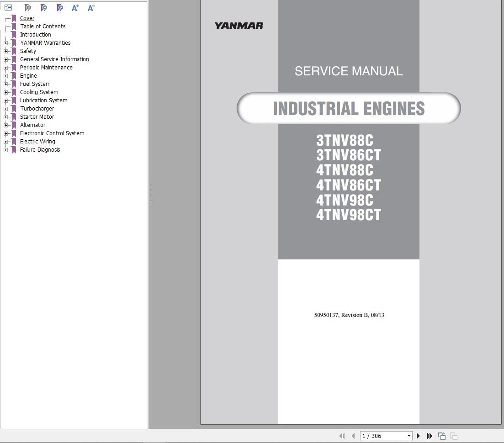Expand the Electronic Control System node
This screenshot has height=443, width=504.
(x=5, y=134)
